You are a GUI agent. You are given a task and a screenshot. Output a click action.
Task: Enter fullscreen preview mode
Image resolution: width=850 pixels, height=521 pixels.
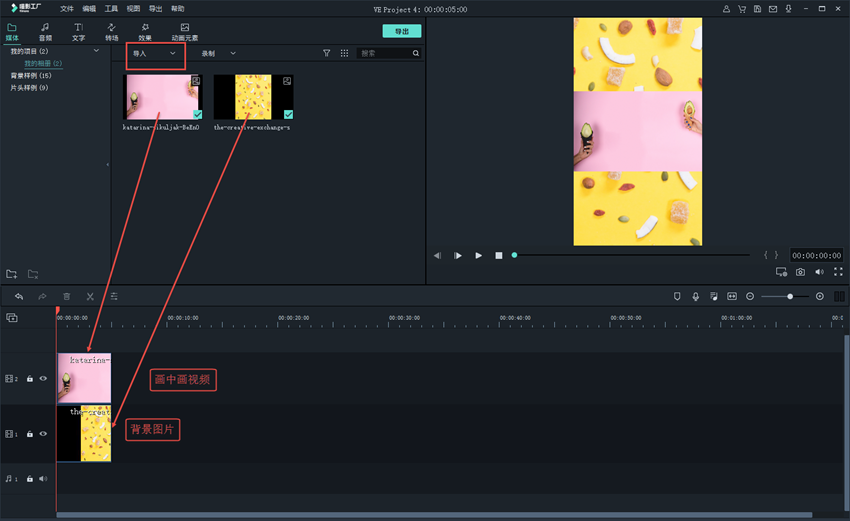point(837,272)
